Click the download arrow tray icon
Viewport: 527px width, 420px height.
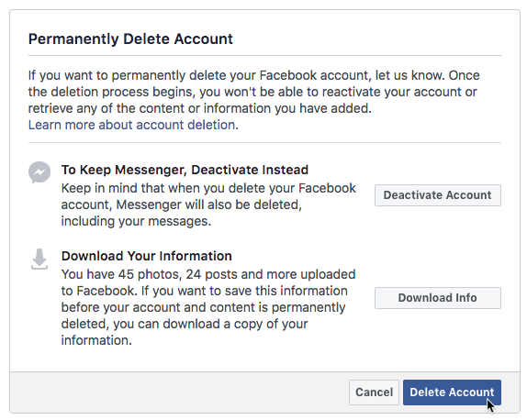pyautogui.click(x=39, y=260)
